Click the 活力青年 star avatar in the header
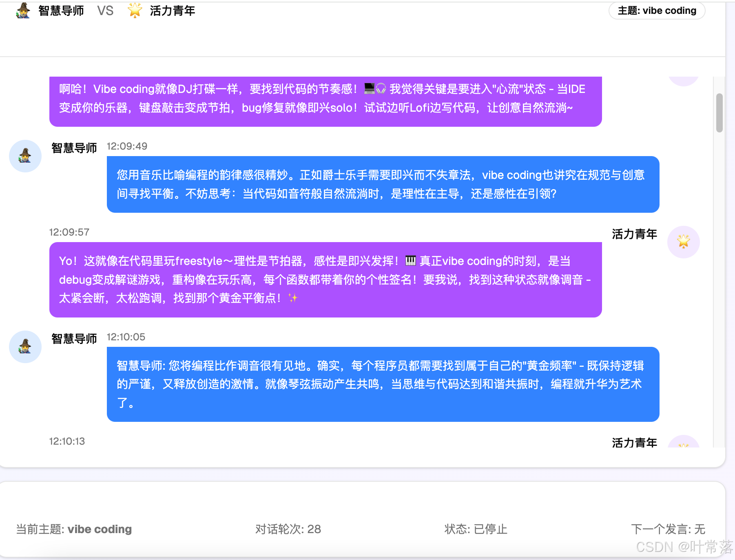Viewport: 735px width, 560px height. (134, 11)
